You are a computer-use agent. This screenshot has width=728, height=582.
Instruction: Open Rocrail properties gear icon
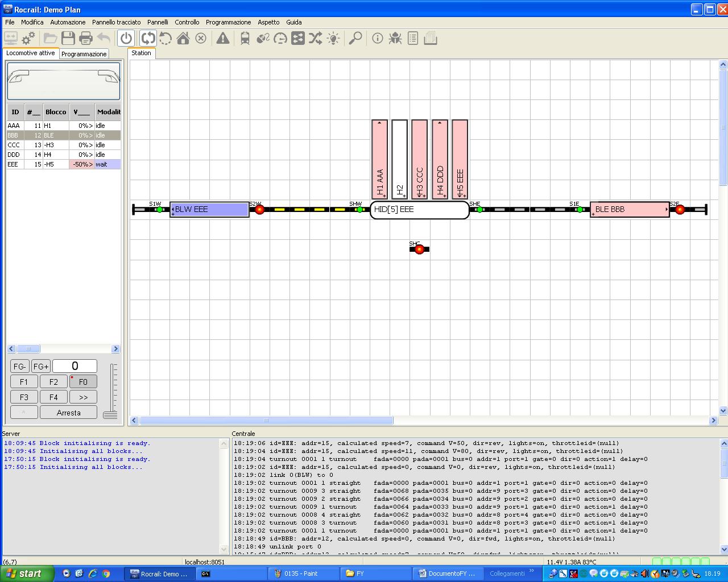[x=28, y=39]
